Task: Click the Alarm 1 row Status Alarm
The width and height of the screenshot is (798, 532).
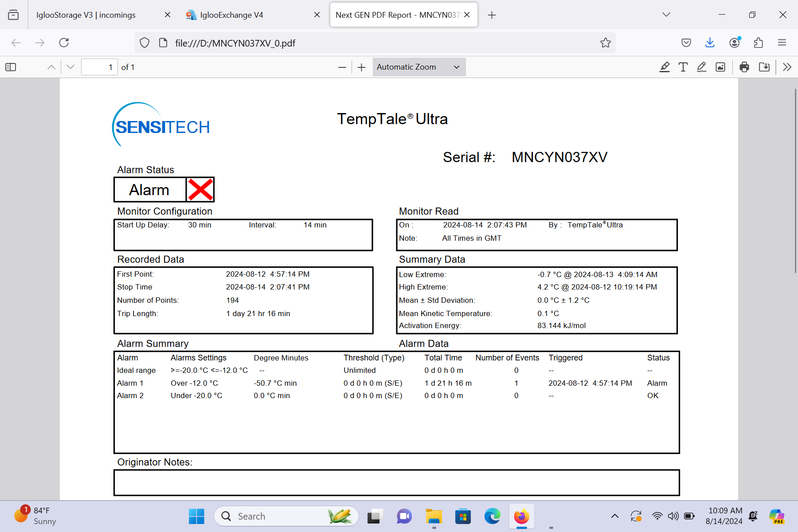Action: [657, 383]
